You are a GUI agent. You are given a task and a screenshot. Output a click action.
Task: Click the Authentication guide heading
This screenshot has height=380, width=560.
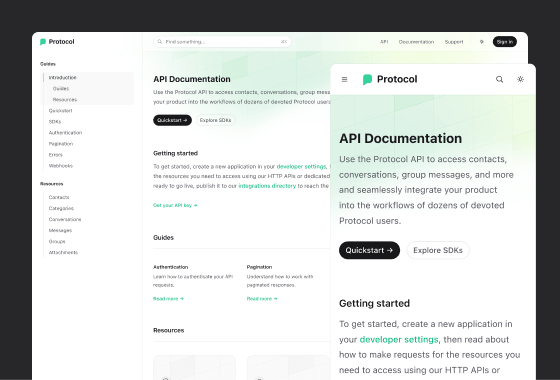[x=170, y=267]
